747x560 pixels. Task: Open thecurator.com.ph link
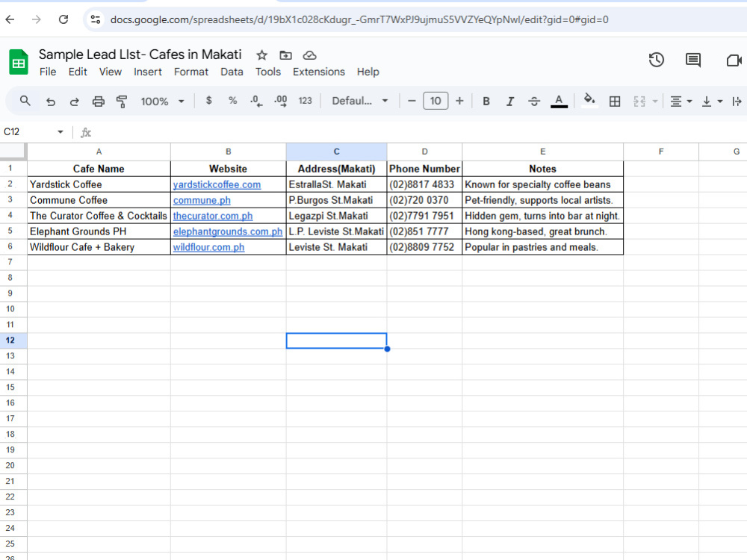212,217
